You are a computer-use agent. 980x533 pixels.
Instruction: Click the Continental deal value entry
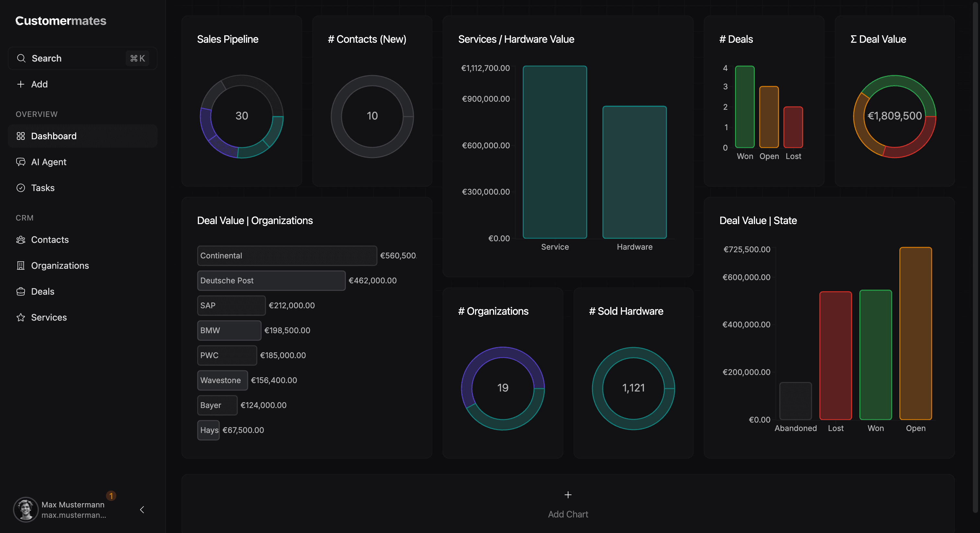286,255
